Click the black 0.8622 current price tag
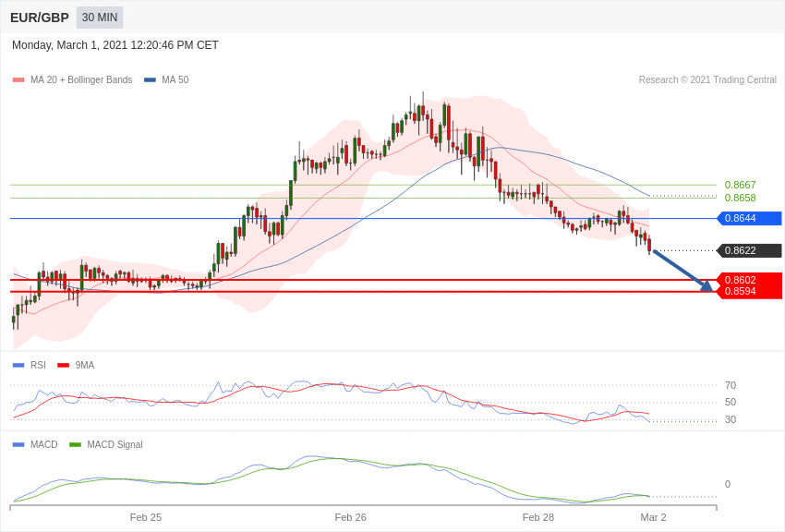 point(749,250)
